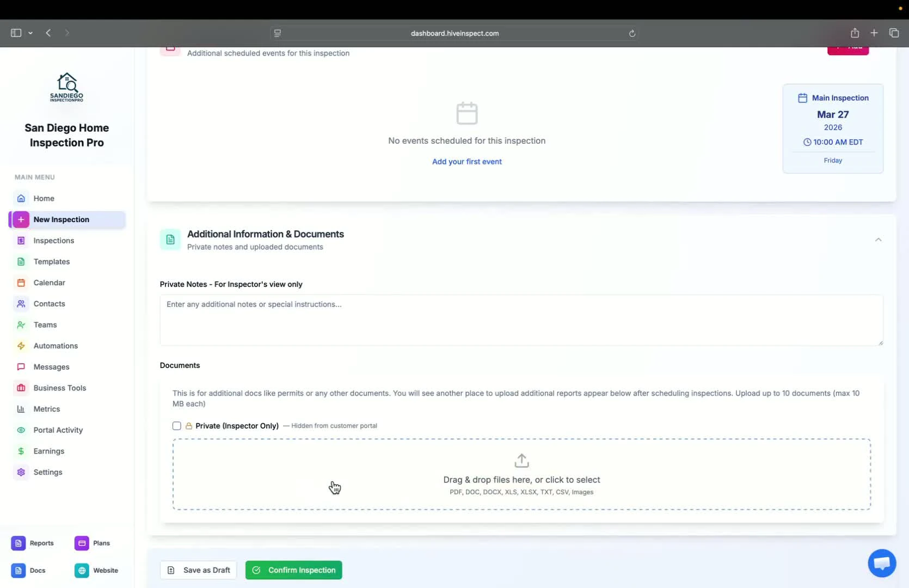Go to Business Tools menu item
This screenshot has width=909, height=588.
point(67,388)
